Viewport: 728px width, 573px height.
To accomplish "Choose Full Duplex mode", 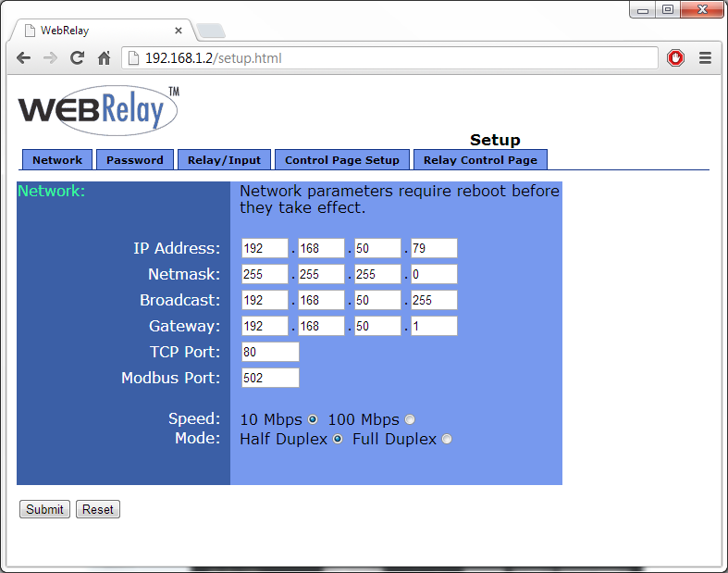I will tap(447, 439).
